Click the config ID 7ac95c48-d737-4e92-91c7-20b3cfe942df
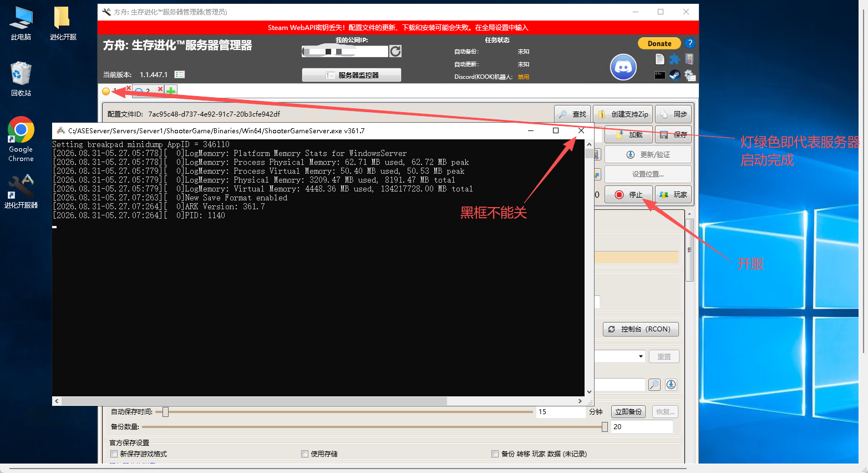Viewport: 868px width, 473px height. tap(214, 114)
